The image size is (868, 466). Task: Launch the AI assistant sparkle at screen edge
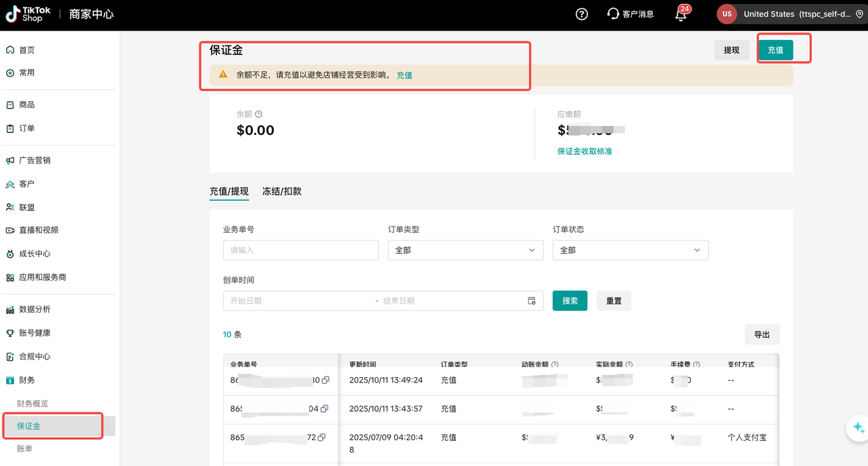click(x=859, y=428)
